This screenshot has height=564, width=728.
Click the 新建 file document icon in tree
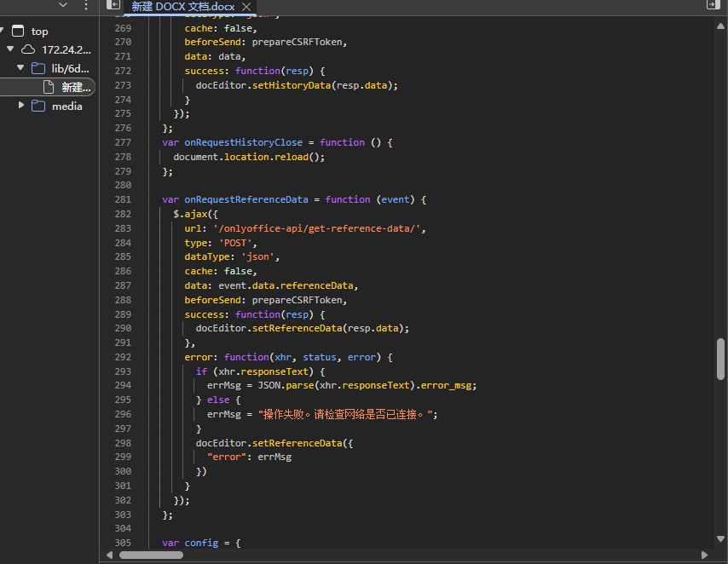pos(49,87)
